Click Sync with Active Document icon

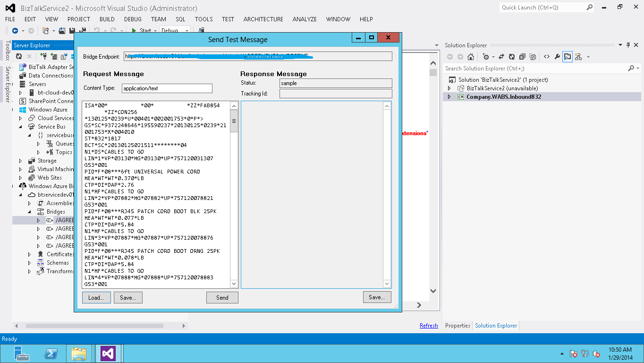(x=501, y=57)
